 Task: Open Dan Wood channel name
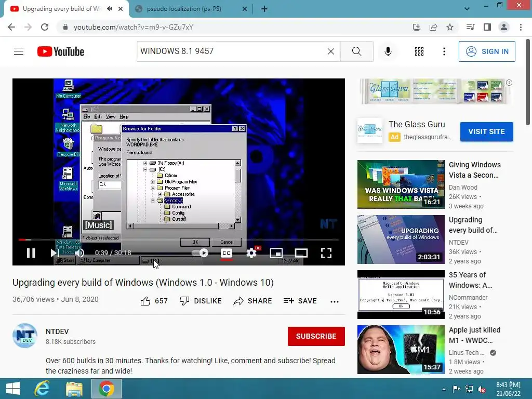pos(463,187)
